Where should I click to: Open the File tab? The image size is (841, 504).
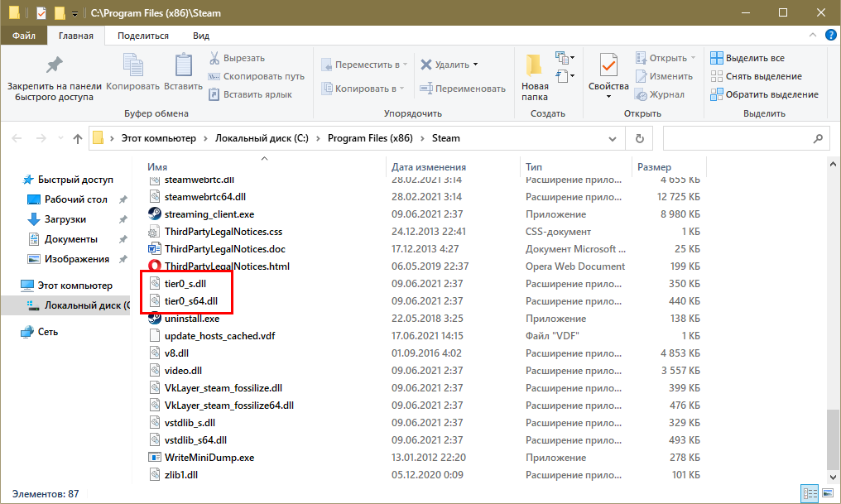tap(23, 36)
